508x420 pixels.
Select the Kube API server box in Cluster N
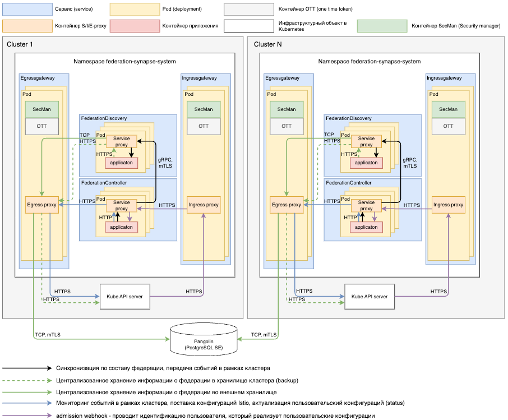[x=370, y=296]
